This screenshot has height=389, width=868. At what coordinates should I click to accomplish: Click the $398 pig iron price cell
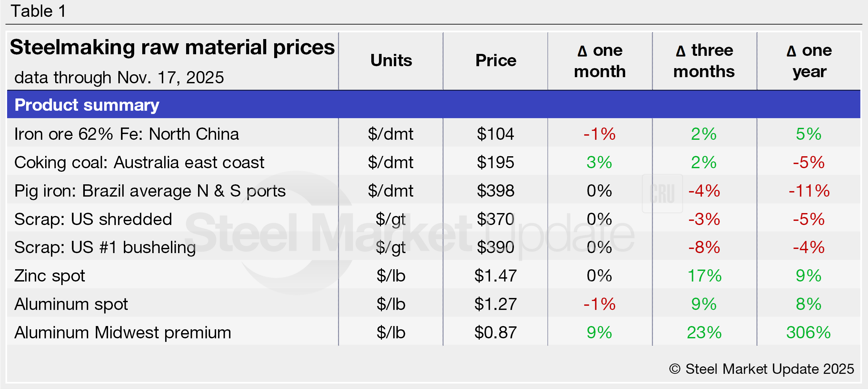495,191
